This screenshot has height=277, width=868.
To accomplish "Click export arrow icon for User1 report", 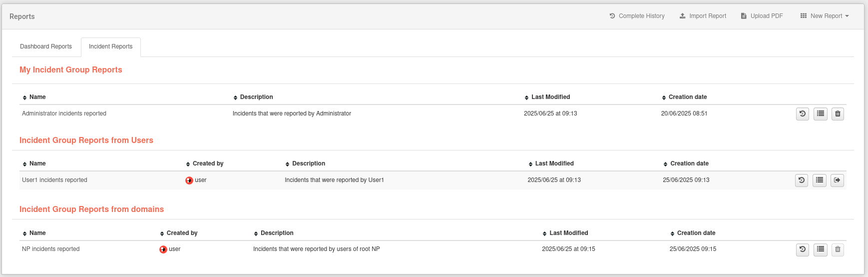I will 837,180.
